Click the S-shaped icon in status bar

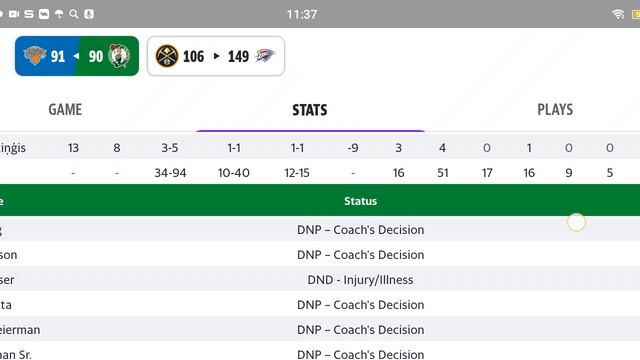29,14
